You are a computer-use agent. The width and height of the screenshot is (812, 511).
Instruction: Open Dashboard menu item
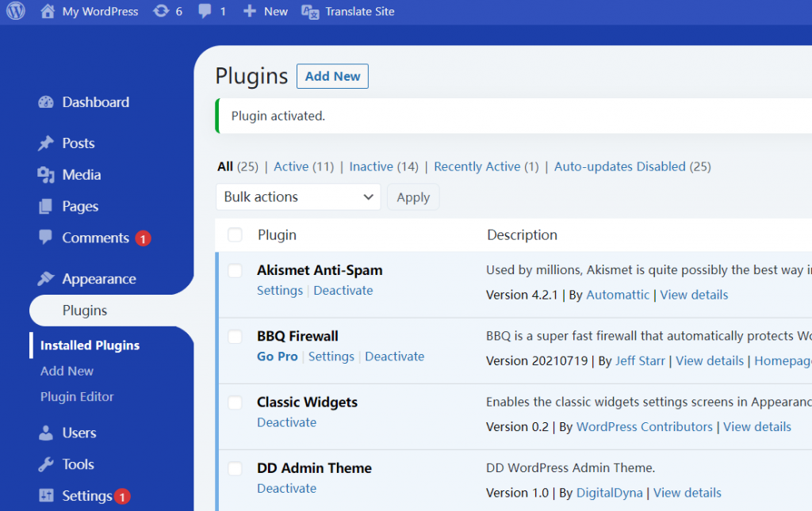(96, 102)
